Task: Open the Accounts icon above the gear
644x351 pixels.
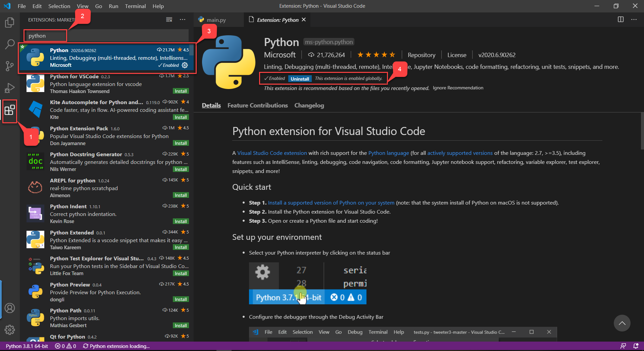Action: tap(10, 308)
